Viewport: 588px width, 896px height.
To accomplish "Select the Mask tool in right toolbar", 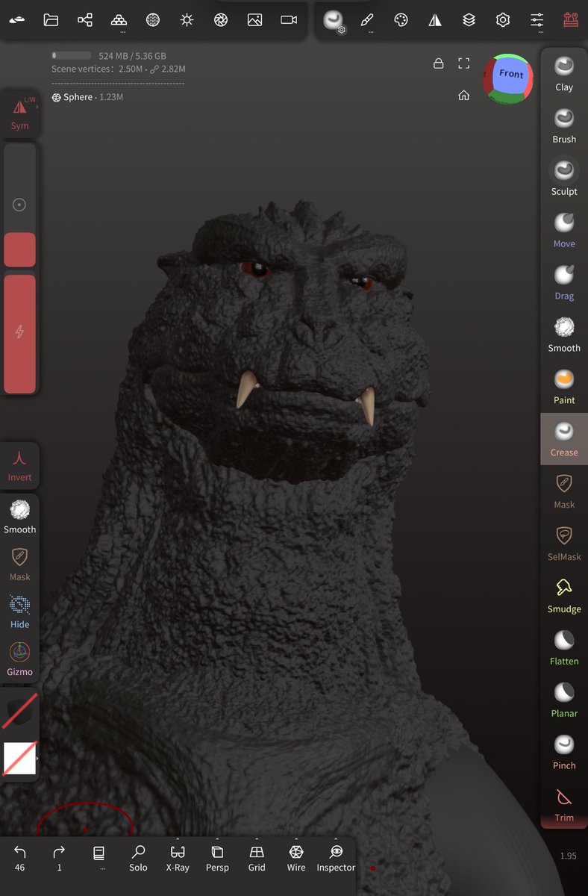I will pyautogui.click(x=564, y=491).
